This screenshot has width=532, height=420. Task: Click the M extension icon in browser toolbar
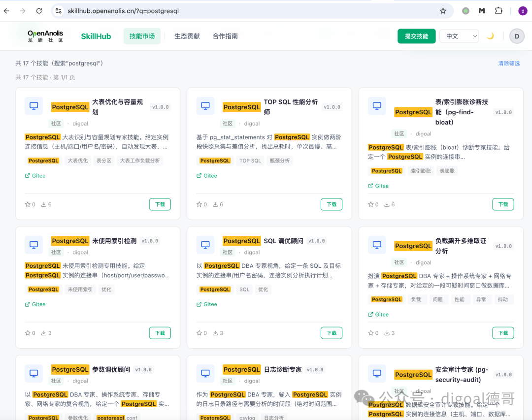pos(482,11)
